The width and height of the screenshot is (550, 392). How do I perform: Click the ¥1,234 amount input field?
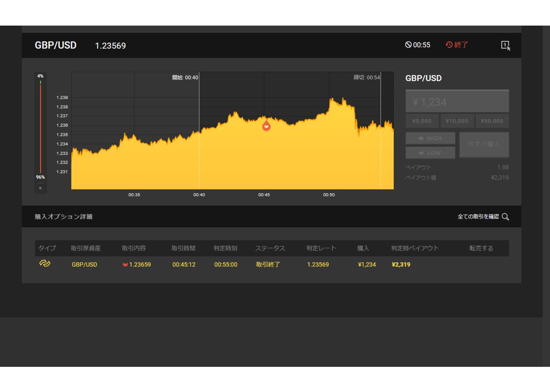pos(457,101)
